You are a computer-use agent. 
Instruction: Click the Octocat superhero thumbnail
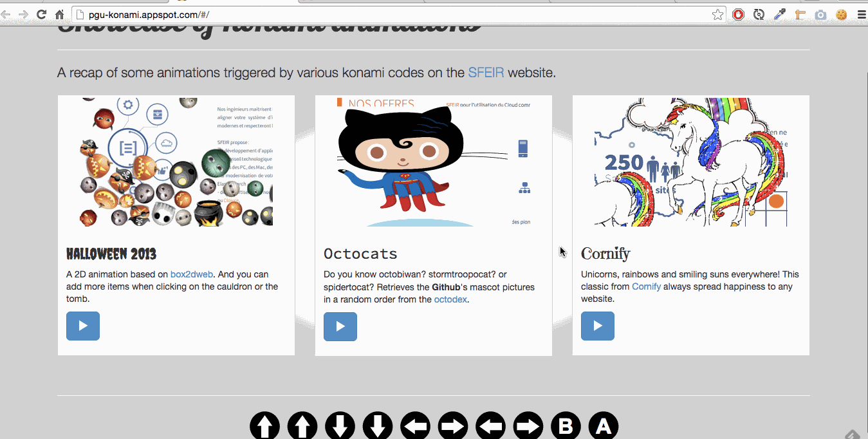434,162
